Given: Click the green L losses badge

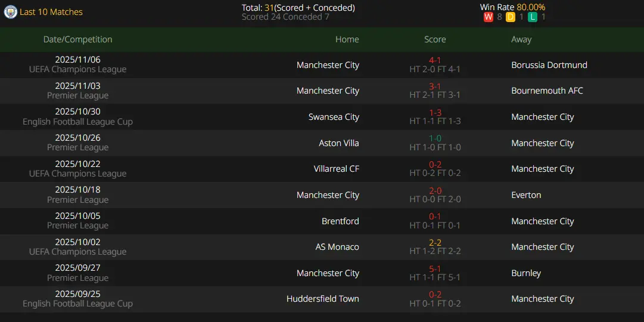Looking at the screenshot, I should [x=533, y=17].
